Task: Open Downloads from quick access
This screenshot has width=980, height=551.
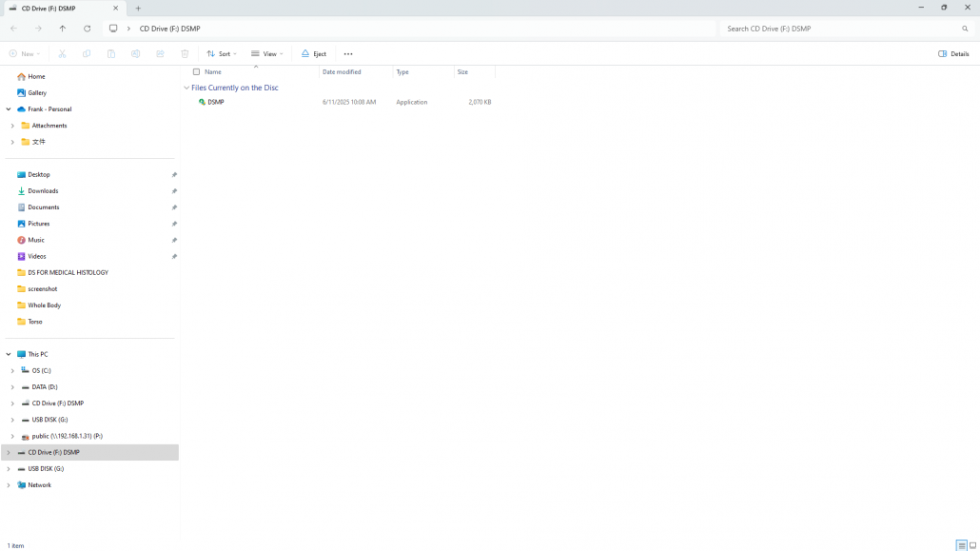Action: tap(43, 191)
